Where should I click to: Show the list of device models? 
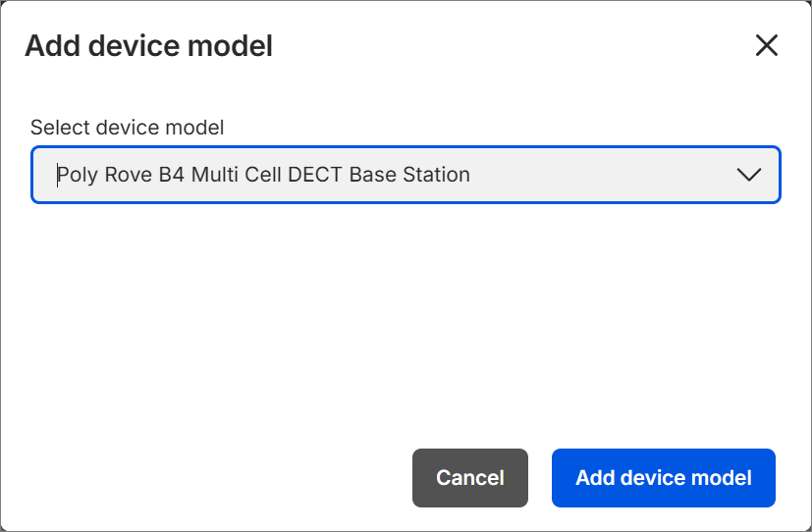click(748, 175)
